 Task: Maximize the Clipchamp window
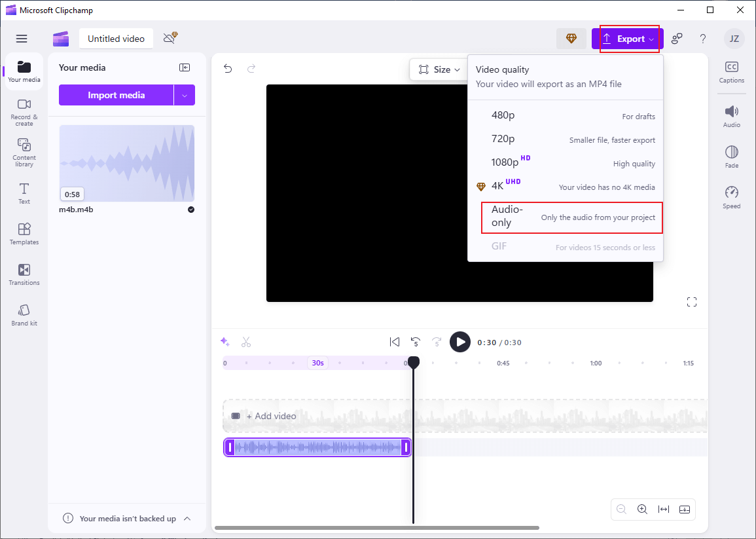tap(710, 10)
